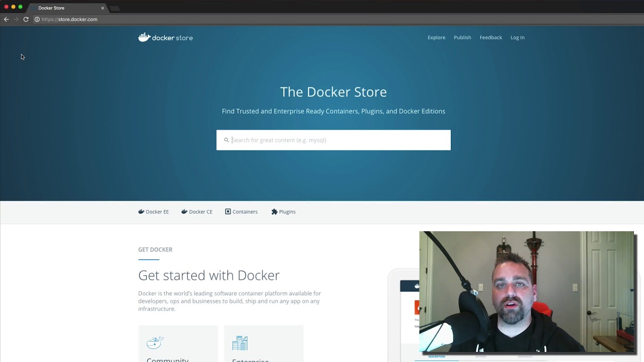Click the Plugins puzzle piece icon
Screen dimensions: 644x362
pyautogui.click(x=274, y=212)
